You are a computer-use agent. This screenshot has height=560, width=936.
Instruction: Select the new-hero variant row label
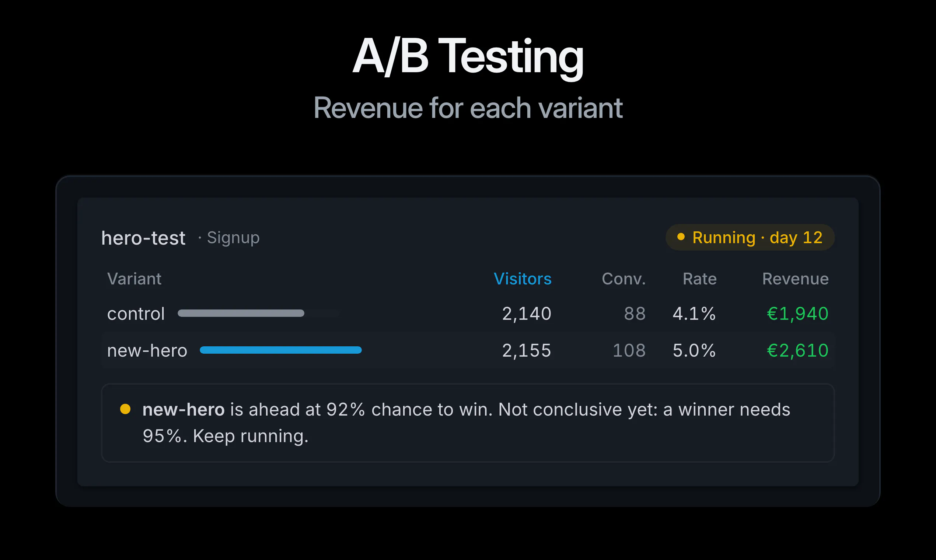click(x=147, y=351)
